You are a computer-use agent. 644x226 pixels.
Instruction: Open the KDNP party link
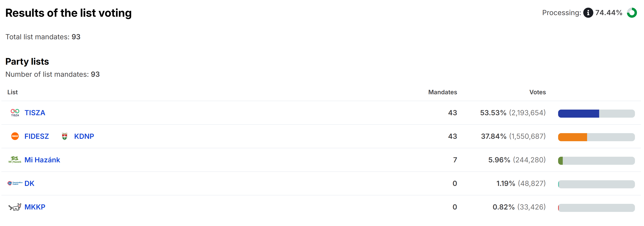click(84, 136)
